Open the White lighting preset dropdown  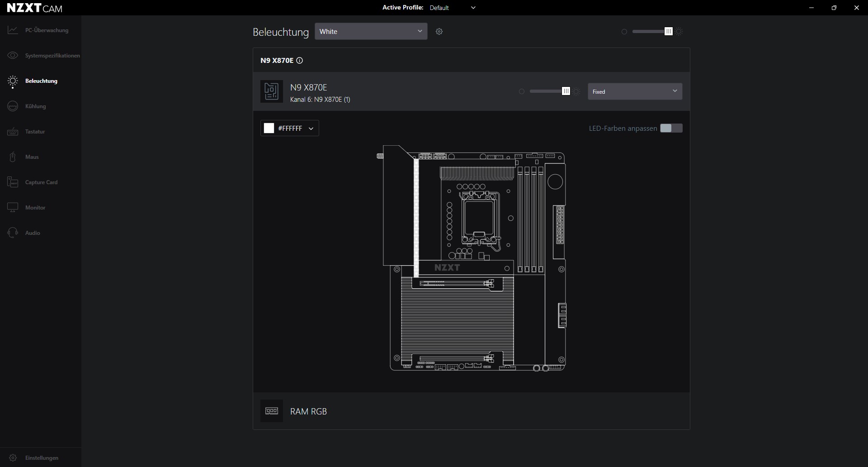pos(371,32)
